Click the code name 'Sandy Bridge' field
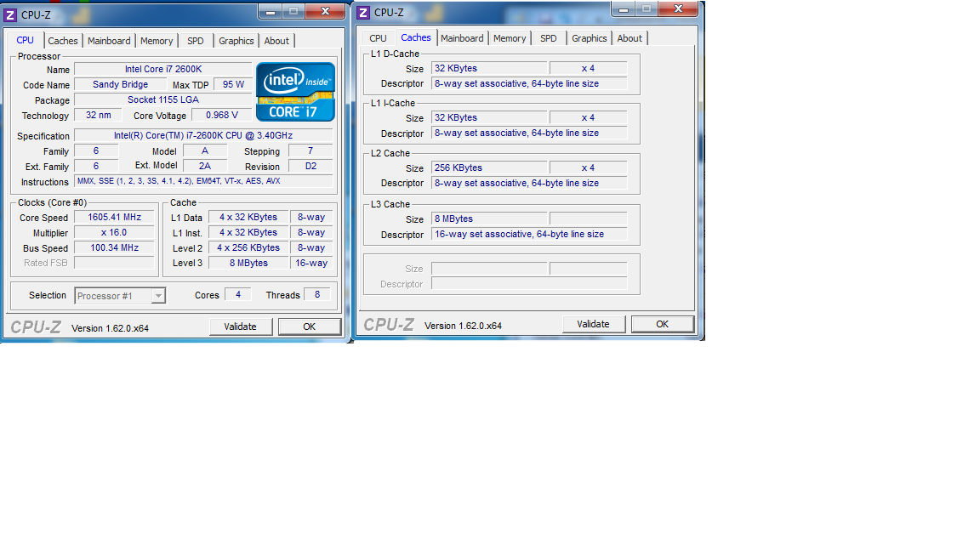Image resolution: width=980 pixels, height=551 pixels. (120, 84)
